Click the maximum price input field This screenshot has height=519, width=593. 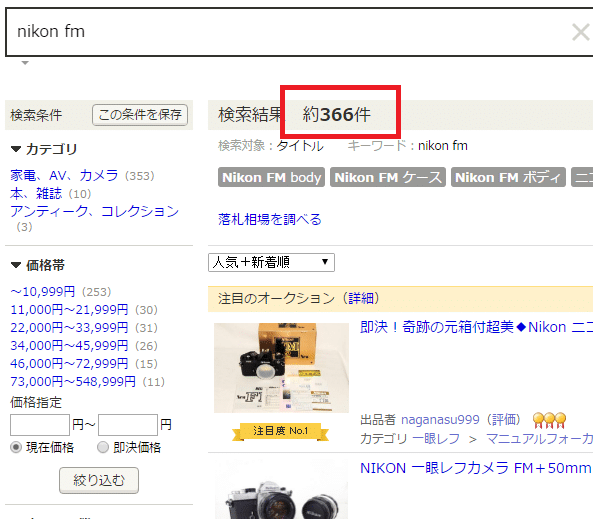(128, 425)
